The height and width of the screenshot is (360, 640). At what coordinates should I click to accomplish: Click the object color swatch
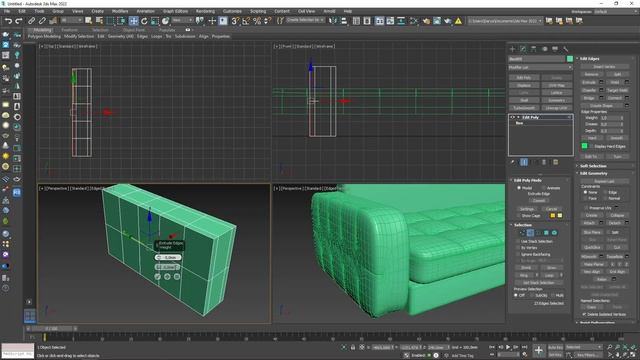(570, 59)
